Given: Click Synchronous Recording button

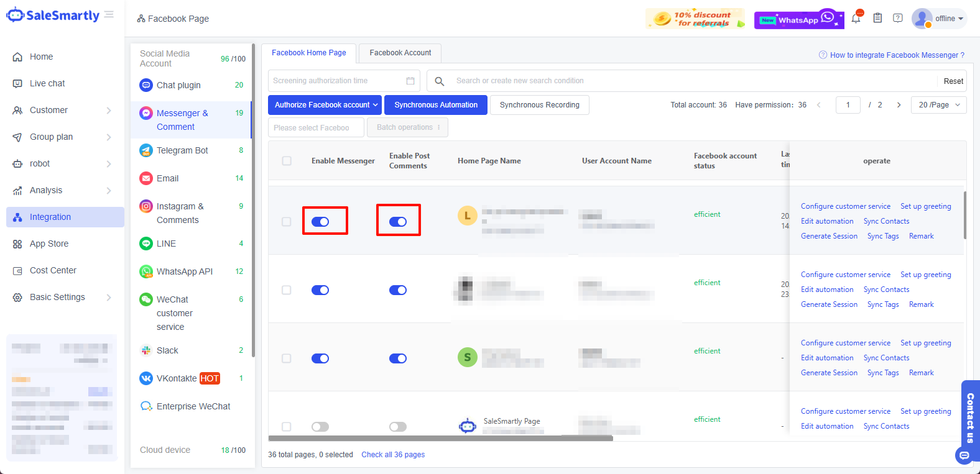Looking at the screenshot, I should (540, 105).
